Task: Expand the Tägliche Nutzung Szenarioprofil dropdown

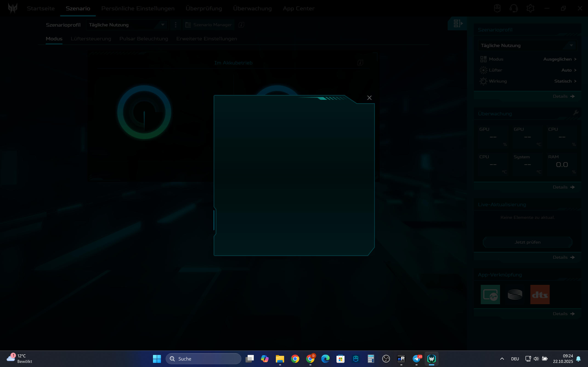Action: click(x=163, y=25)
